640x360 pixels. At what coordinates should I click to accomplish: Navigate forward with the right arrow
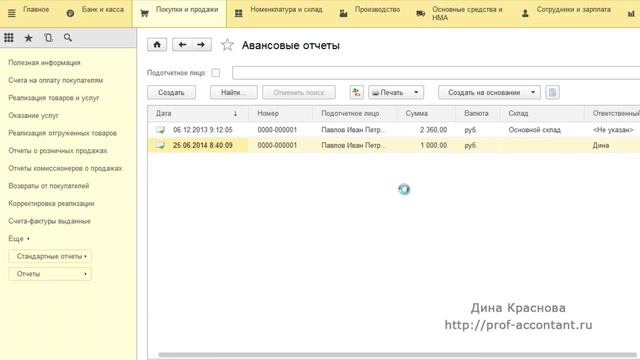pyautogui.click(x=201, y=45)
